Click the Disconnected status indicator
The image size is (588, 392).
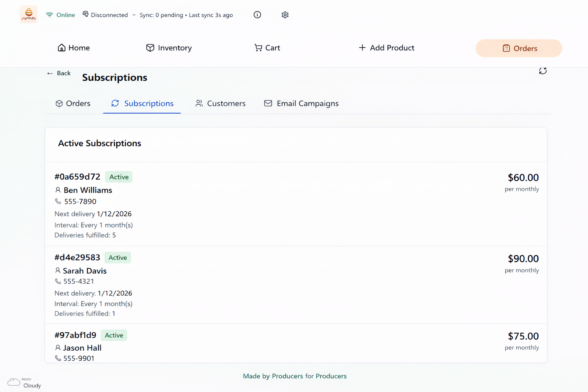point(105,15)
